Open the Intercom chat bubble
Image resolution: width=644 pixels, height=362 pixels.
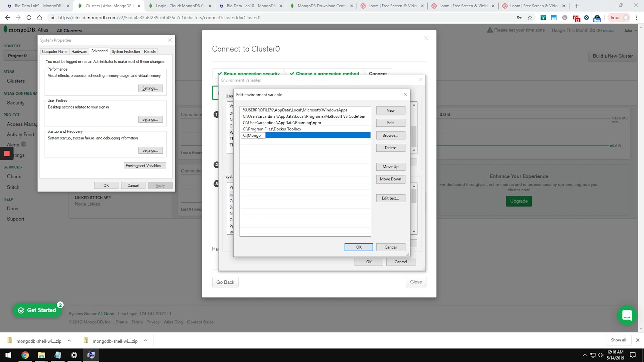coord(627,316)
